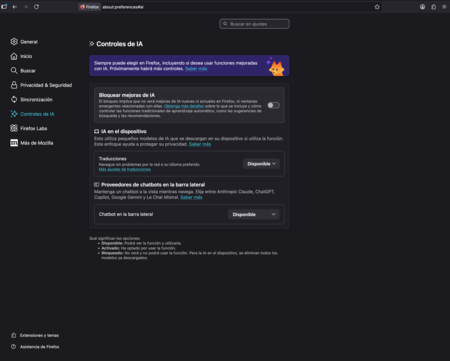This screenshot has height=361, width=450.
Task: Go back using the back arrow
Action: coord(15,7)
